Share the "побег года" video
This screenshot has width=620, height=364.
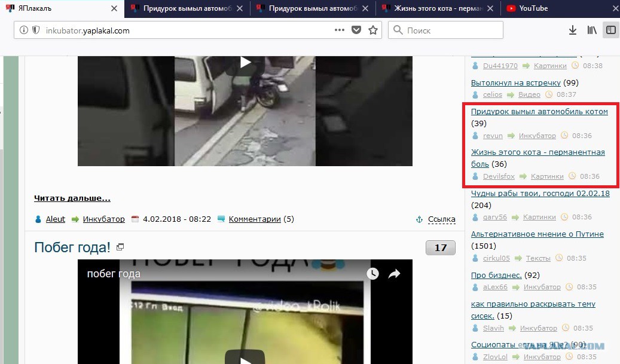pos(394,274)
